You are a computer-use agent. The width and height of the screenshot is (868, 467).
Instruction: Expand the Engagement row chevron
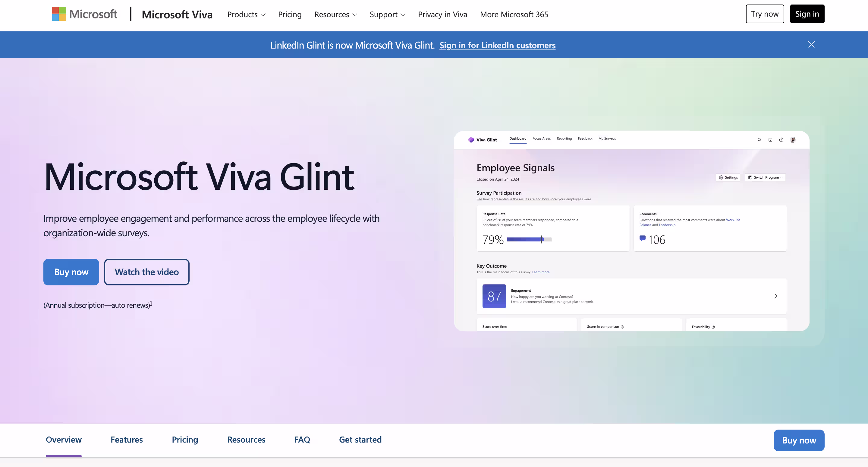click(775, 296)
